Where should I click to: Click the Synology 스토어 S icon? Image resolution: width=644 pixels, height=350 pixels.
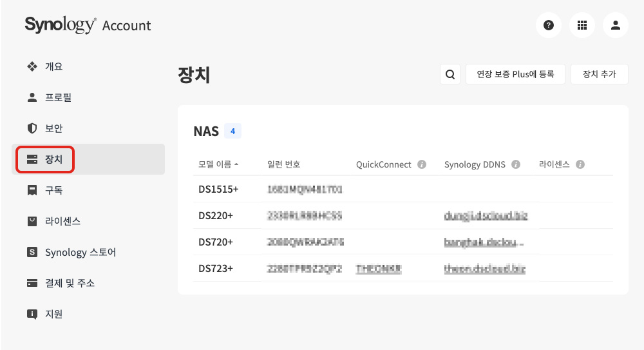click(32, 252)
